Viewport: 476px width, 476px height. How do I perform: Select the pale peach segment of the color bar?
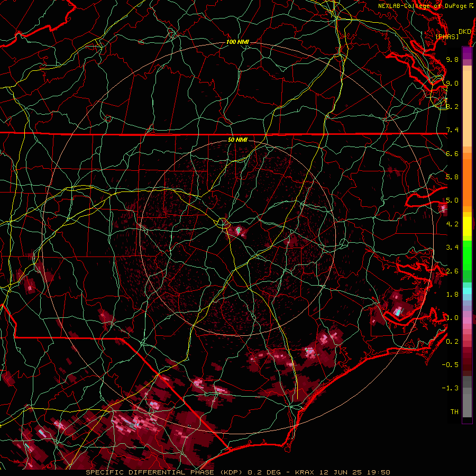[467, 108]
